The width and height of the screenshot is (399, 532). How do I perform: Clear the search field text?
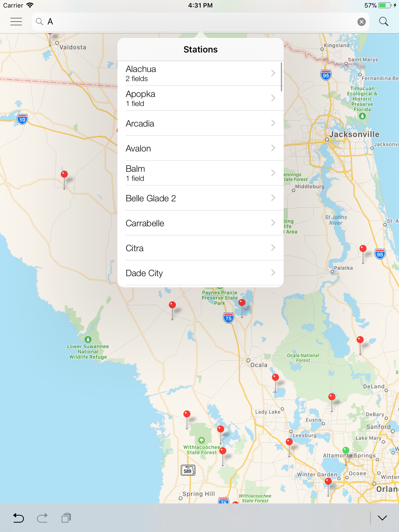point(361,22)
